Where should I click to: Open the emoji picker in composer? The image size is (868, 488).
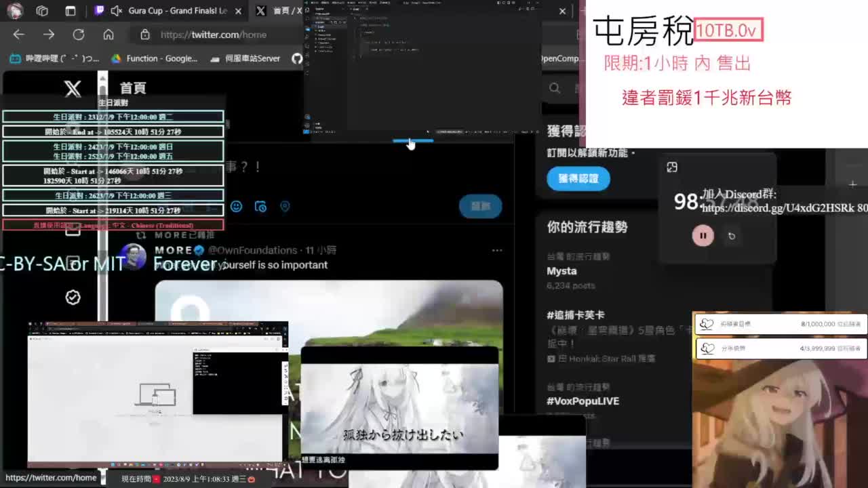(236, 206)
